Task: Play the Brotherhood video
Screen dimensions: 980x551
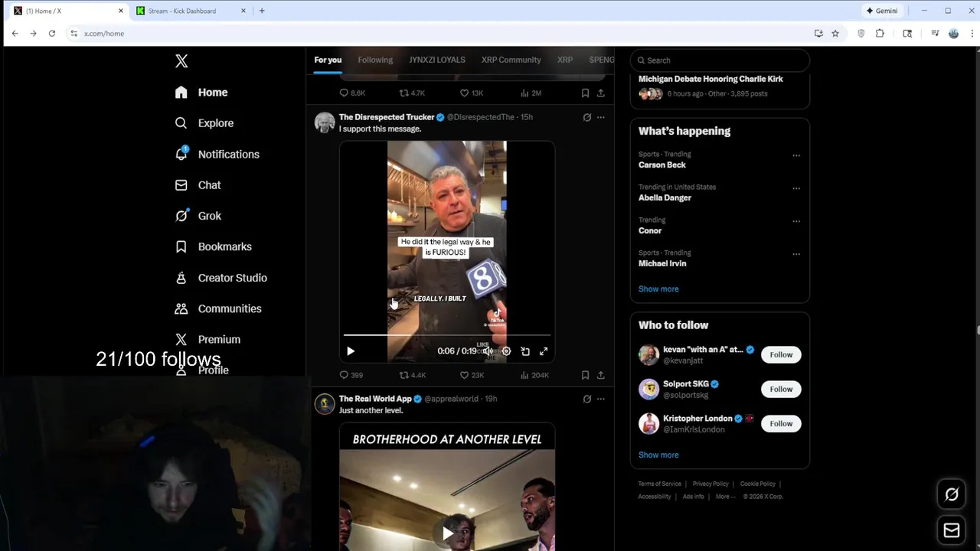Action: click(447, 533)
